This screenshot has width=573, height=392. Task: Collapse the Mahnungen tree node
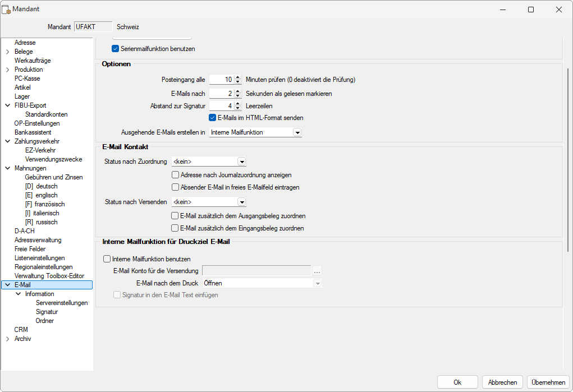point(7,168)
